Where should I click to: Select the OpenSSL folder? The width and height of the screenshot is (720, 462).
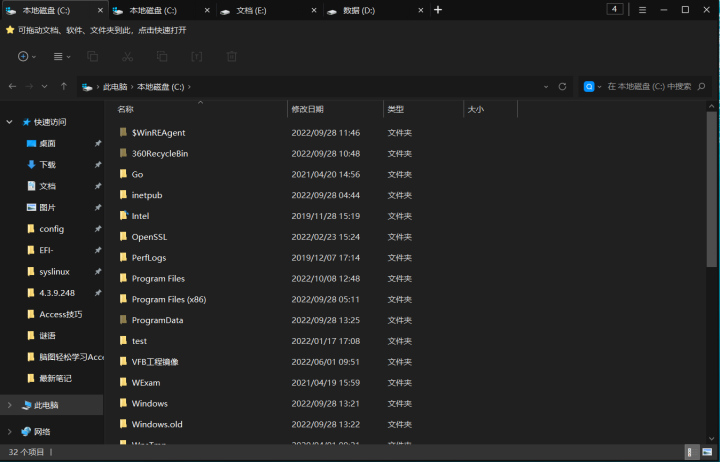[149, 237]
